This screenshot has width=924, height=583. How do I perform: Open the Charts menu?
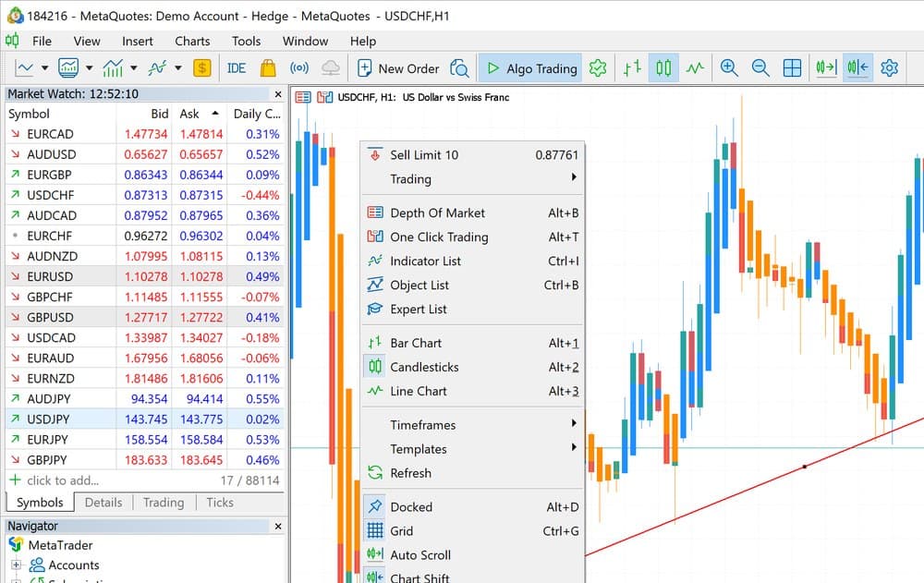click(192, 42)
